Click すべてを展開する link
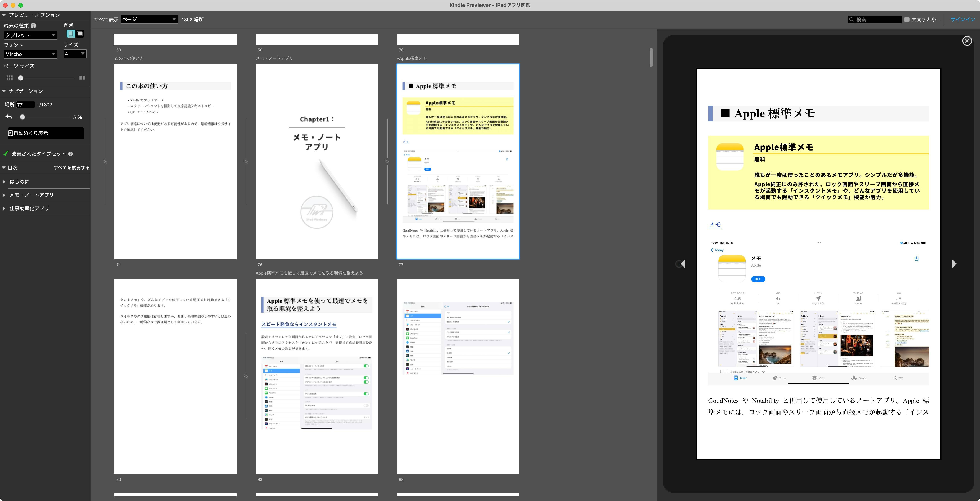This screenshot has width=980, height=501. (x=72, y=167)
